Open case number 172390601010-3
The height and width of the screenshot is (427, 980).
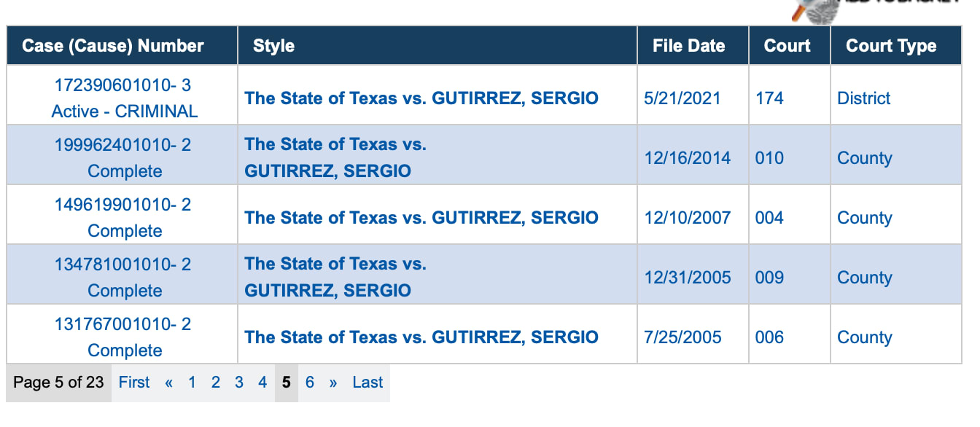122,86
